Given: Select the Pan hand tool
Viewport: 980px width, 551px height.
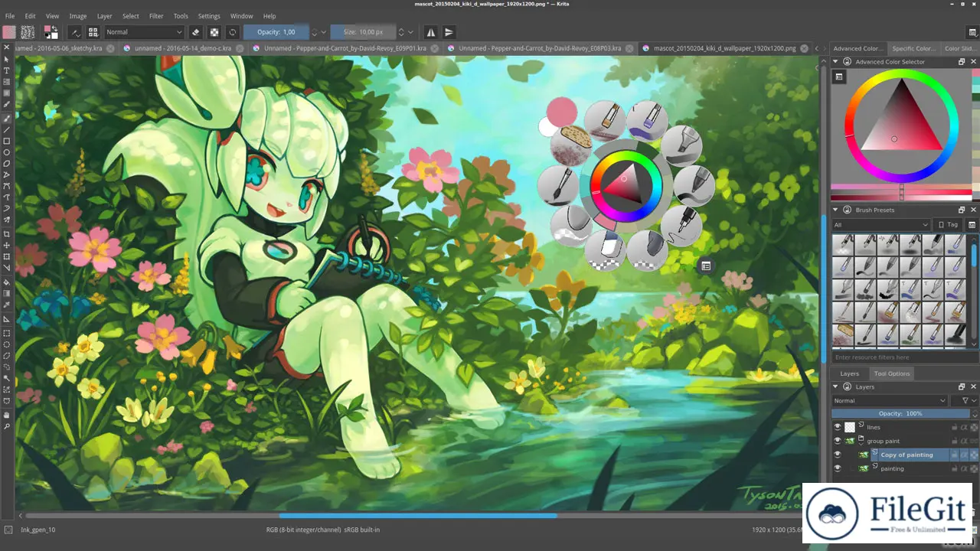Looking at the screenshot, I should click(7, 415).
